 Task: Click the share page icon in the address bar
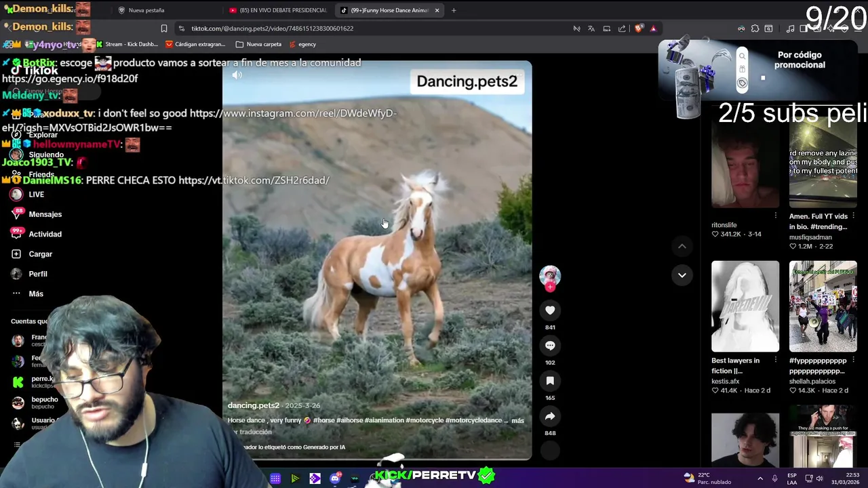click(622, 28)
